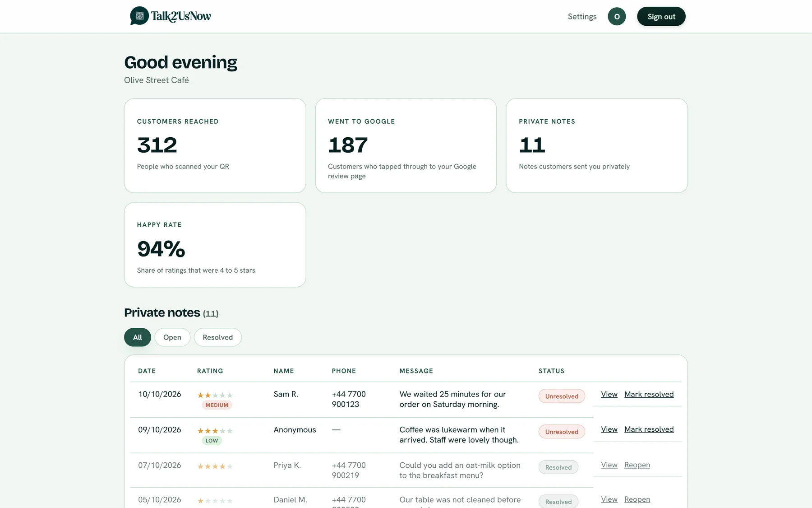812x508 pixels.
Task: View Sam R.'s note
Action: point(609,394)
